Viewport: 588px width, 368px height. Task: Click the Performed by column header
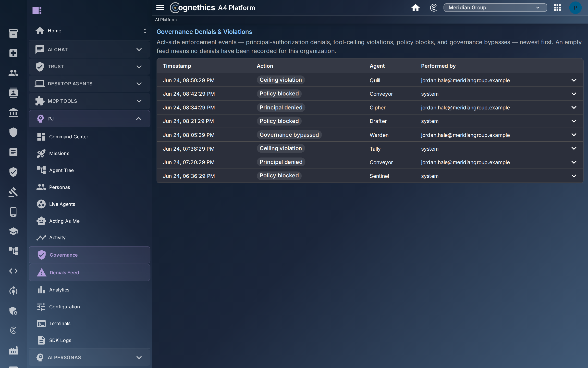438,66
